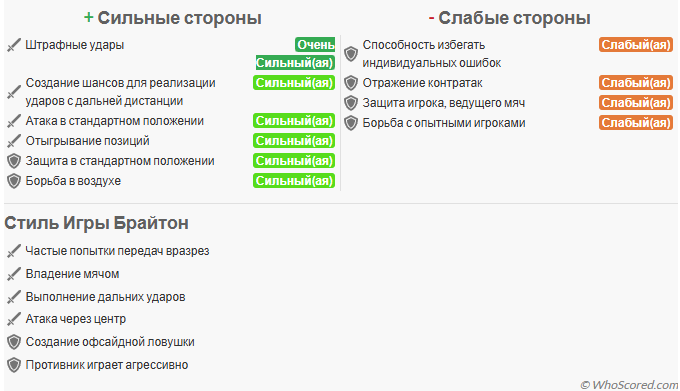Click the sword icon beside Штрафные удары
680x391 pixels.
(14, 45)
